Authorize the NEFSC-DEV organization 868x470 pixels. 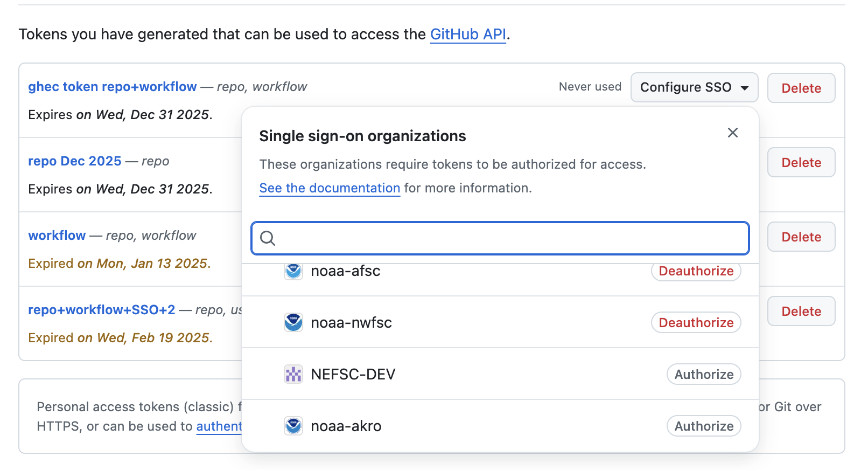point(704,374)
